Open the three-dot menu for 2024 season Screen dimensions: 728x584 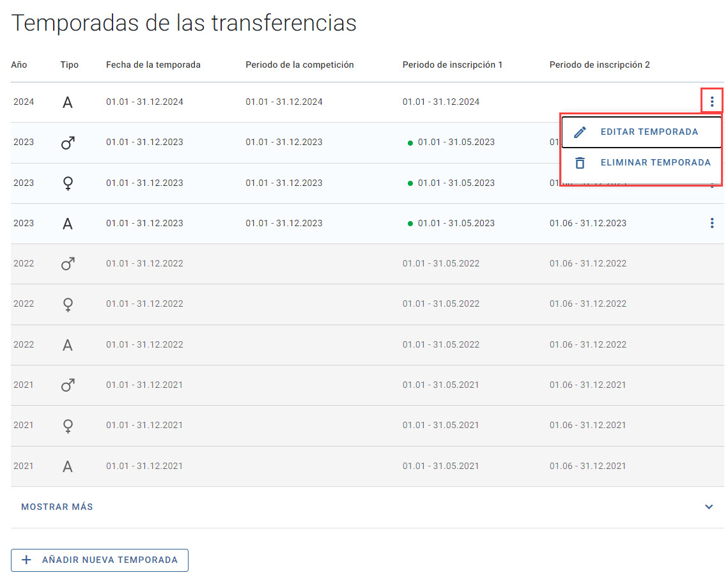(712, 101)
